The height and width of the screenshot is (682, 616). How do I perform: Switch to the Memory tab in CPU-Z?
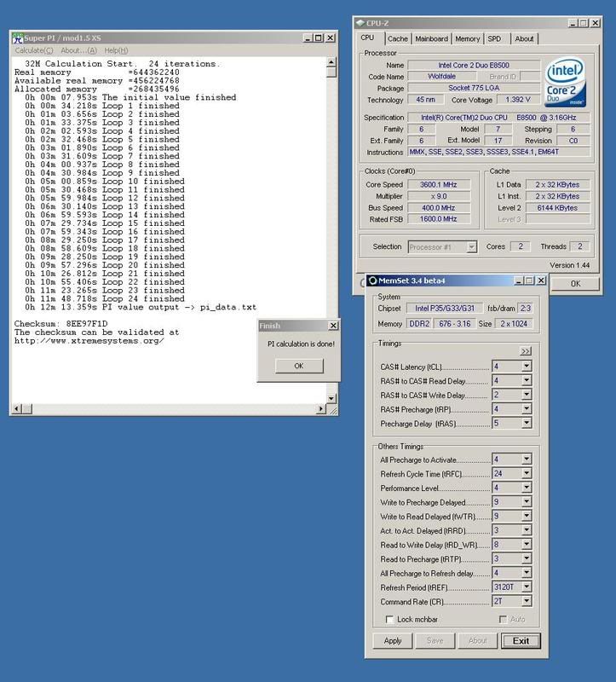pyautogui.click(x=468, y=38)
